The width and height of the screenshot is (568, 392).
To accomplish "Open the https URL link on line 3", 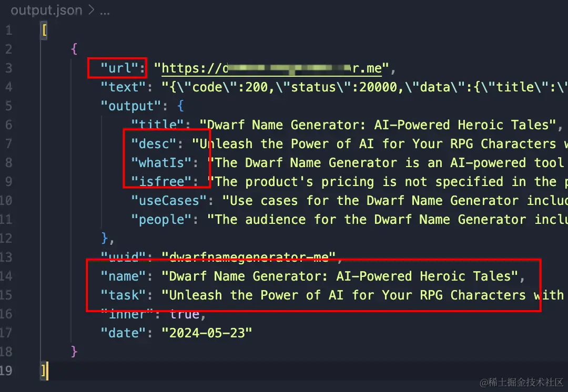I will click(x=271, y=68).
